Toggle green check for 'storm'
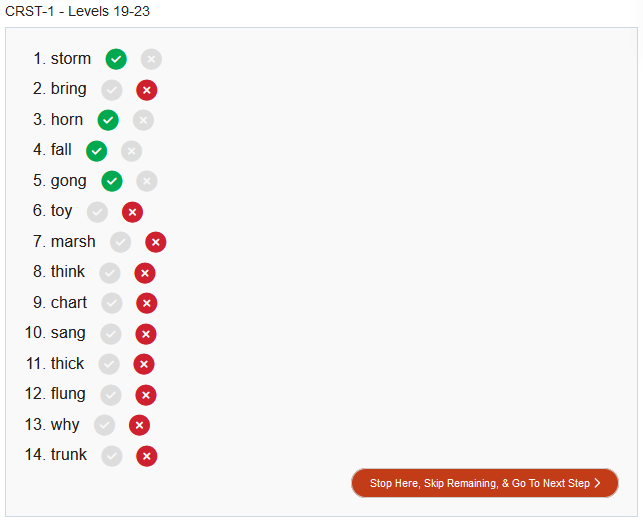Screen dimensions: 643x520 [x=116, y=59]
